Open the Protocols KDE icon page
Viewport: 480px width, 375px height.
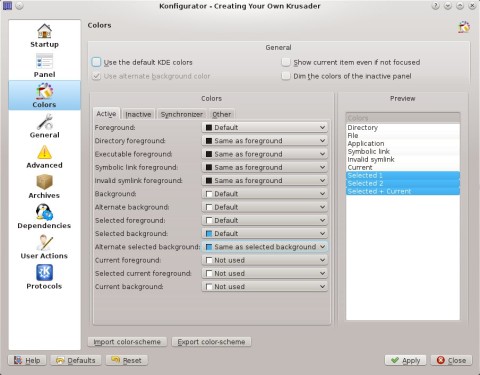[x=44, y=277]
